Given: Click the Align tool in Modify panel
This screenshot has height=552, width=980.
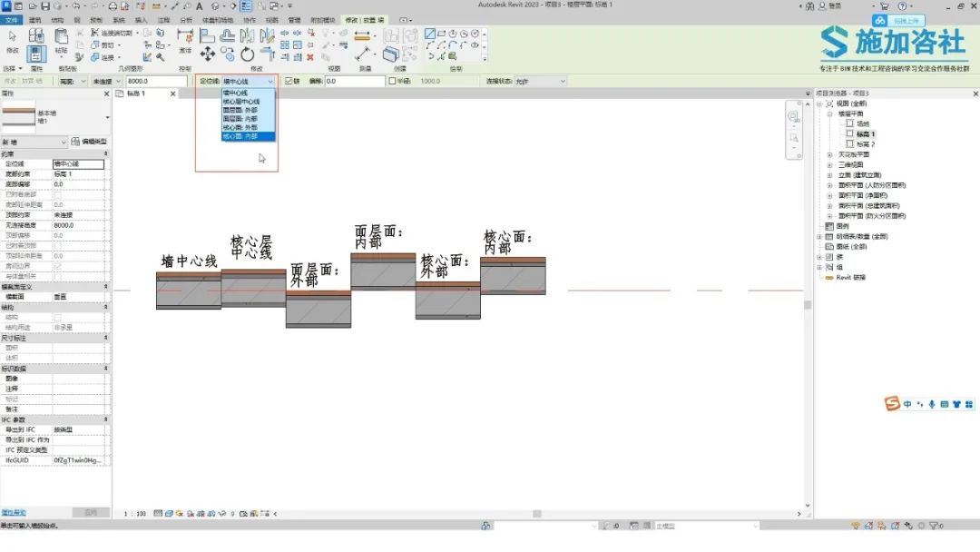Looking at the screenshot, I should [x=207, y=35].
